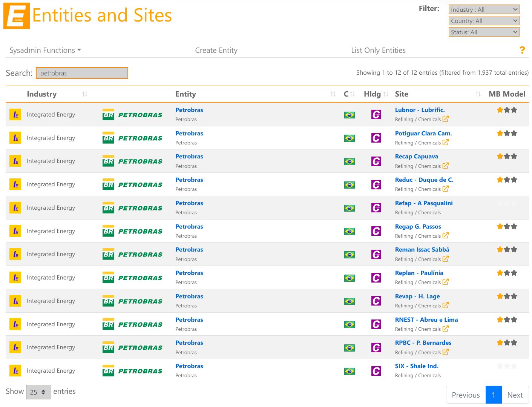Click MB Model column header
Image resolution: width=532 pixels, height=407 pixels.
pos(507,94)
